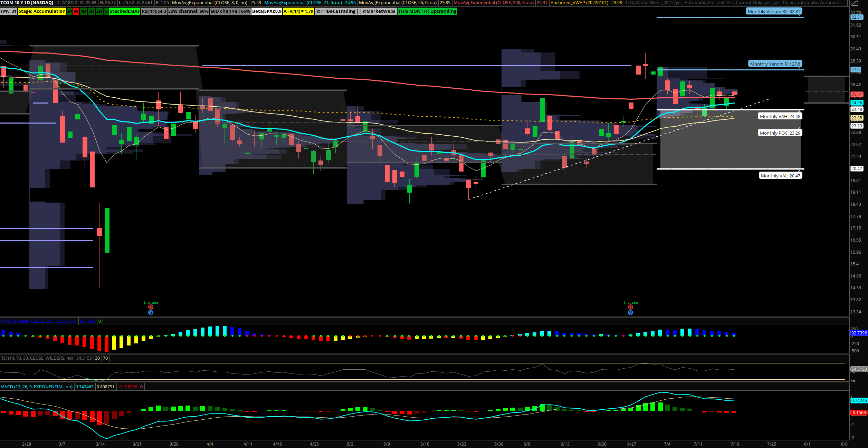Click the March earnings lightbulb icon

coord(151,312)
